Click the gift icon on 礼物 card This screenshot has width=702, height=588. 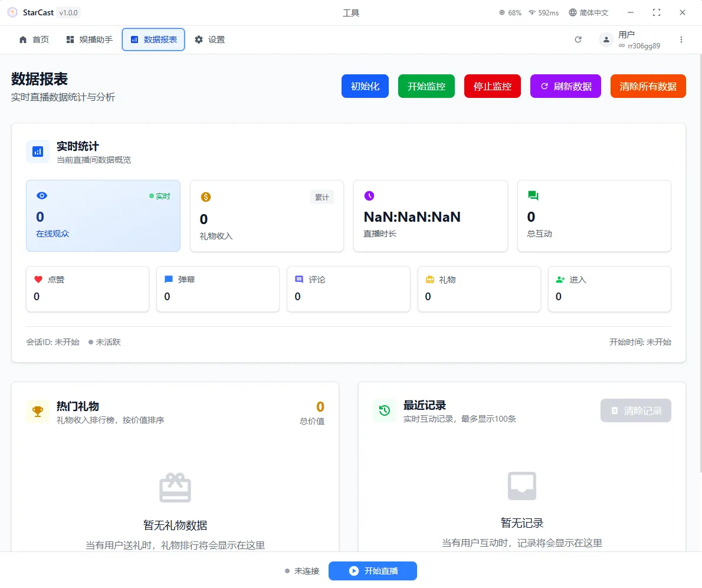coord(428,279)
